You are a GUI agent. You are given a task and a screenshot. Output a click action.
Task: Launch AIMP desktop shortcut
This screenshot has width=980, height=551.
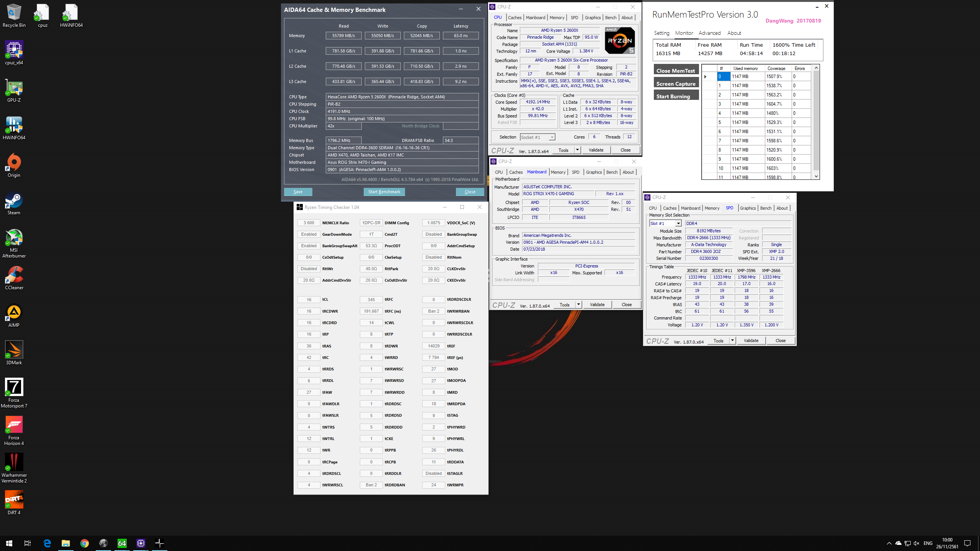14,315
